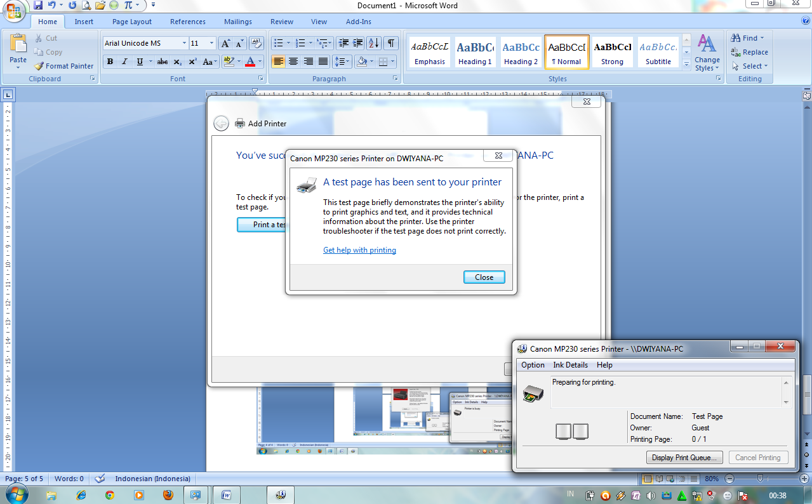Click Print a test page button
Screen dimensions: 812x504
pos(262,225)
